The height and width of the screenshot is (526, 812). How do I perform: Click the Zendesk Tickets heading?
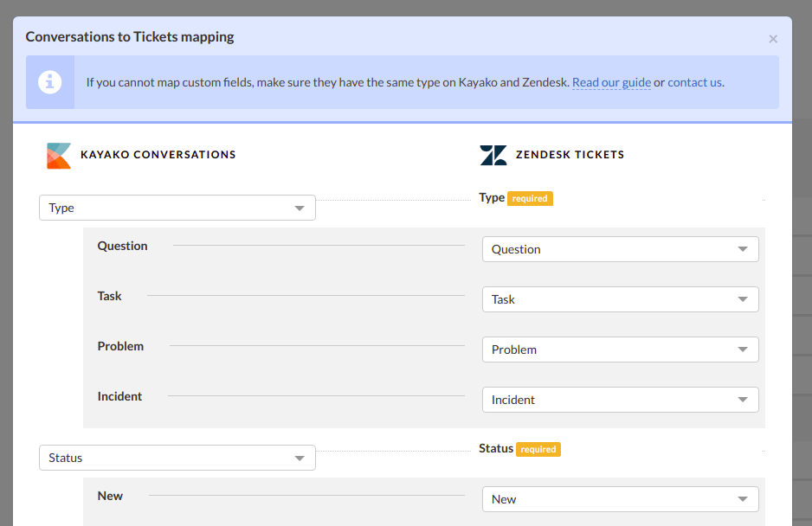click(570, 155)
